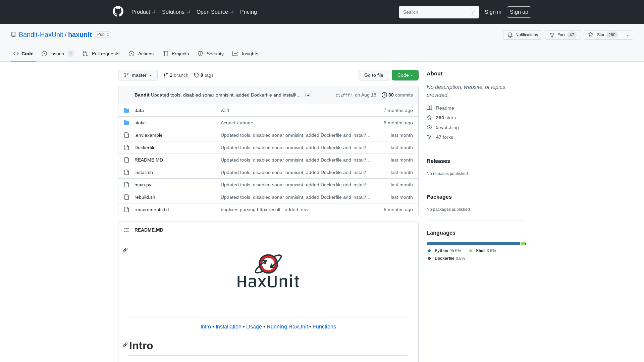This screenshot has height=362, width=644.
Task: Open the Bandit-HaxUnit owner link
Action: pos(41,35)
